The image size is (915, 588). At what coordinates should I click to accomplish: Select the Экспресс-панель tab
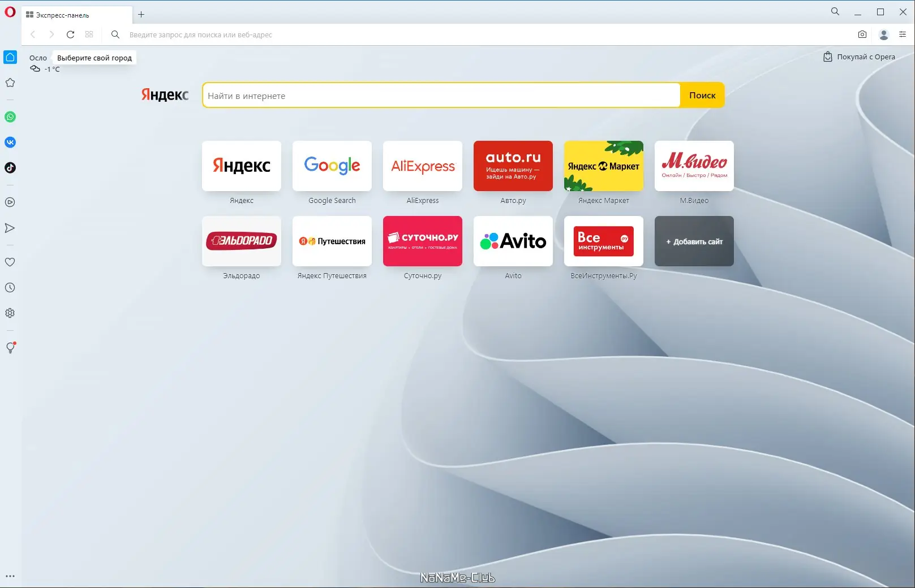click(x=77, y=15)
